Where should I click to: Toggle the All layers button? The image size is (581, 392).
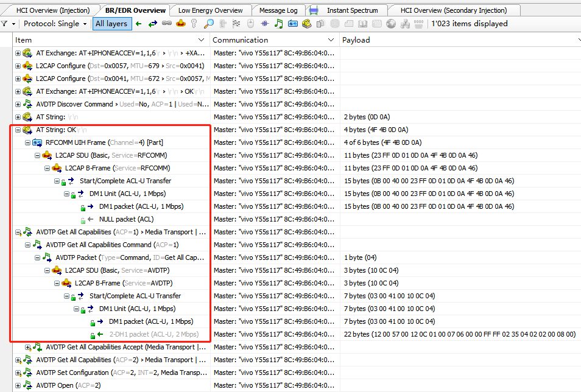[111, 24]
